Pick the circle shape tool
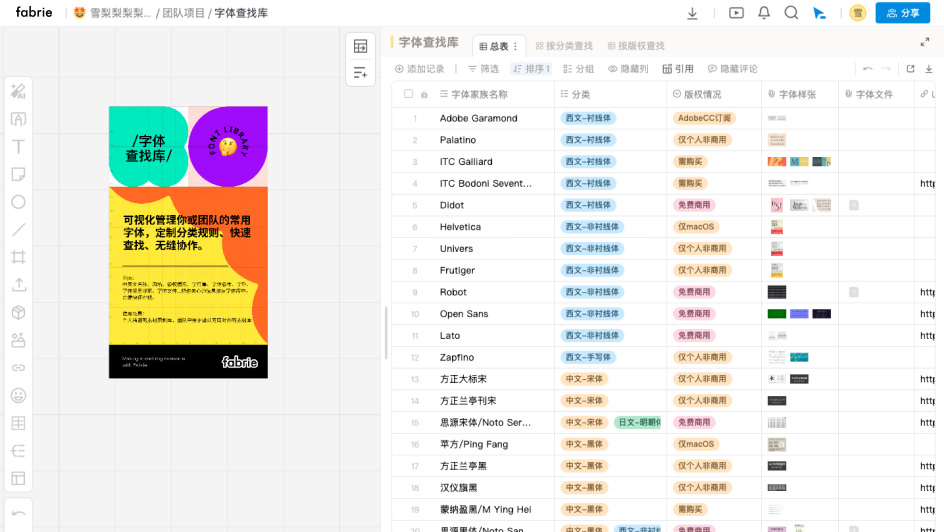This screenshot has height=532, width=944. click(18, 202)
